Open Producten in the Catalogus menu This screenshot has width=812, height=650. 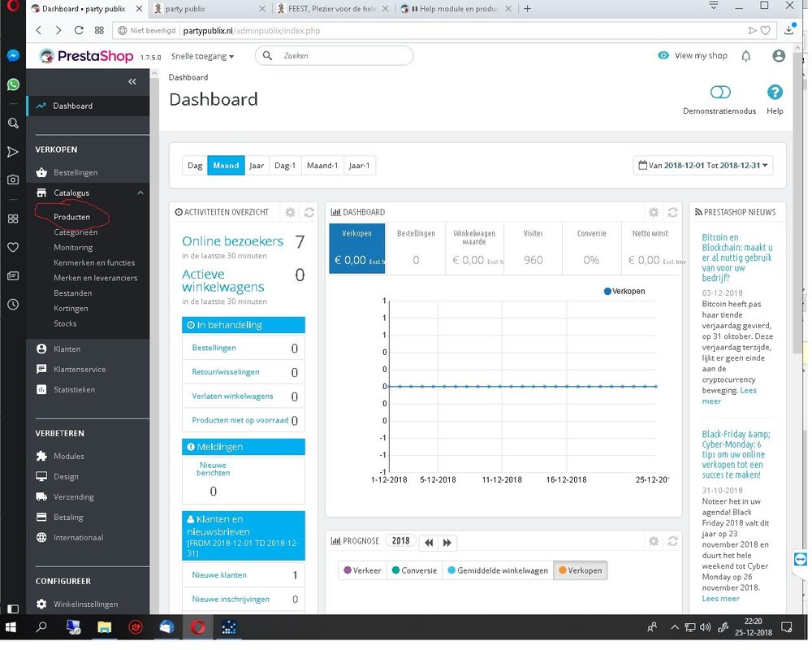pyautogui.click(x=72, y=217)
